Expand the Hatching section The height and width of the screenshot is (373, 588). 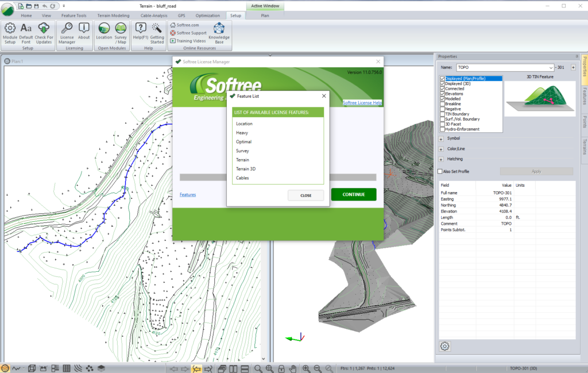pyautogui.click(x=441, y=159)
